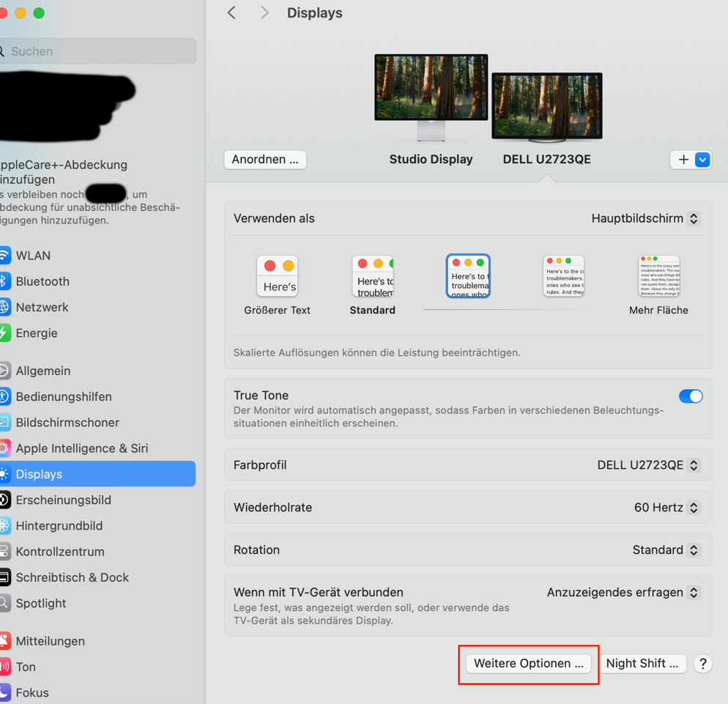The image size is (728, 704).
Task: Click the WLAN wifi icon in sidebar
Action: tap(4, 256)
